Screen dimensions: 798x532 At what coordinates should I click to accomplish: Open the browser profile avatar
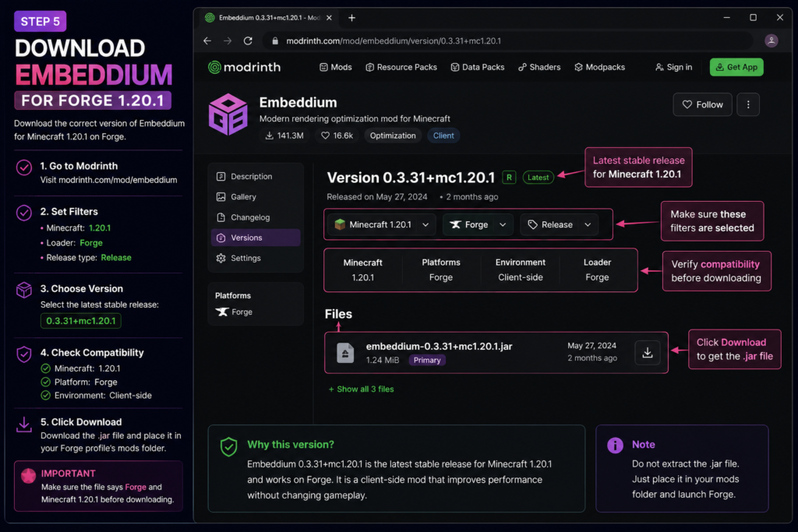(x=772, y=41)
